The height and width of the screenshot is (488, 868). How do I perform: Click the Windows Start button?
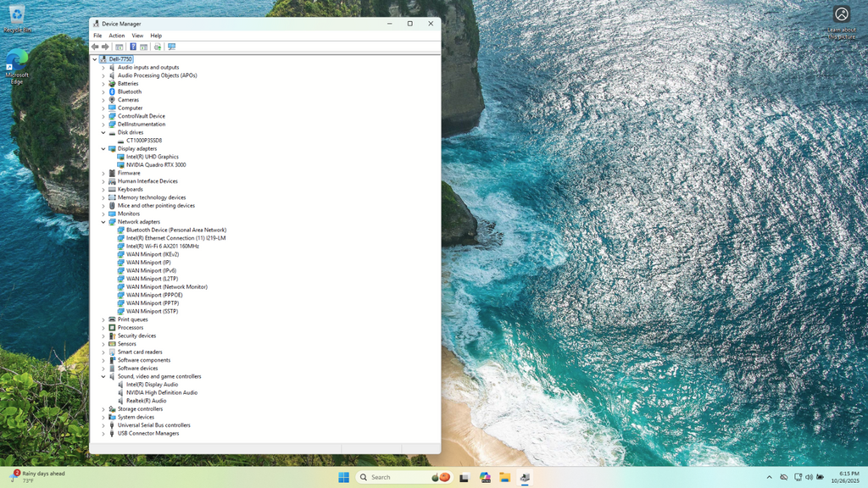coord(343,478)
